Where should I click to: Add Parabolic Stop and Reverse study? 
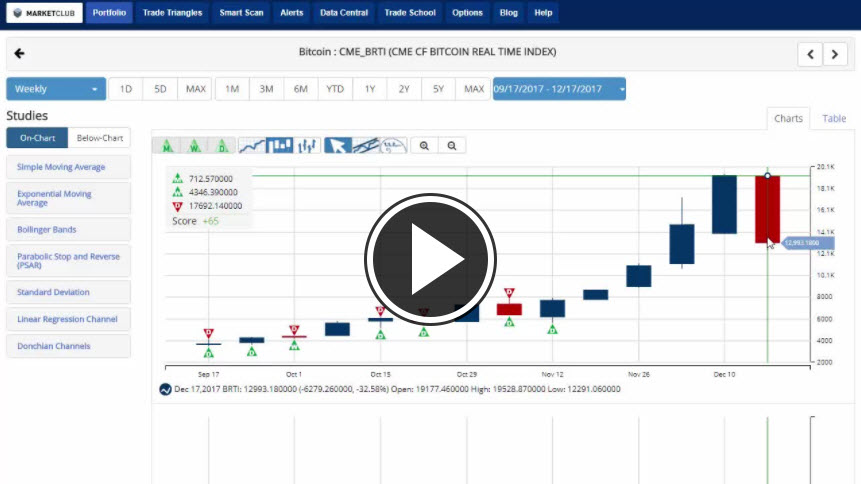[69, 261]
